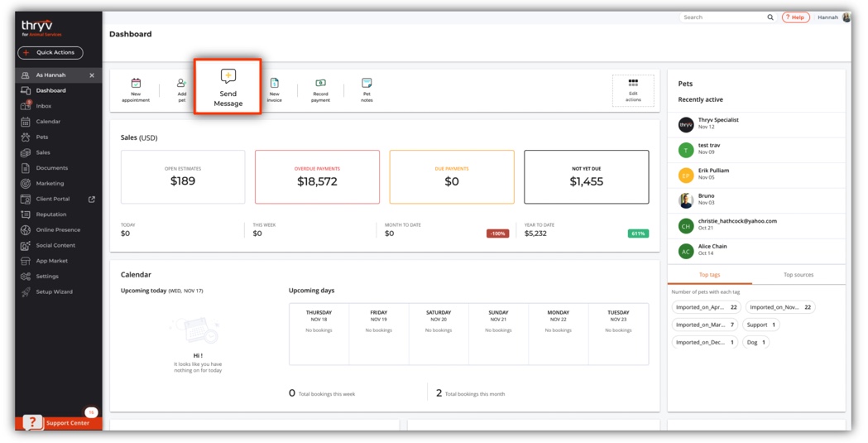This screenshot has width=868, height=443.
Task: Open Sunday Nov 21 calendar cell
Action: 498,334
